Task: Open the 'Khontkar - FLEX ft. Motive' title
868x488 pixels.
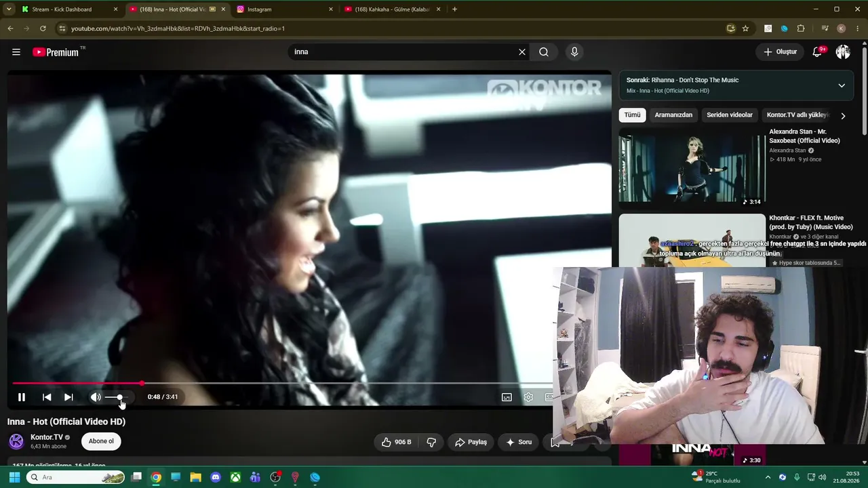Action: [811, 222]
